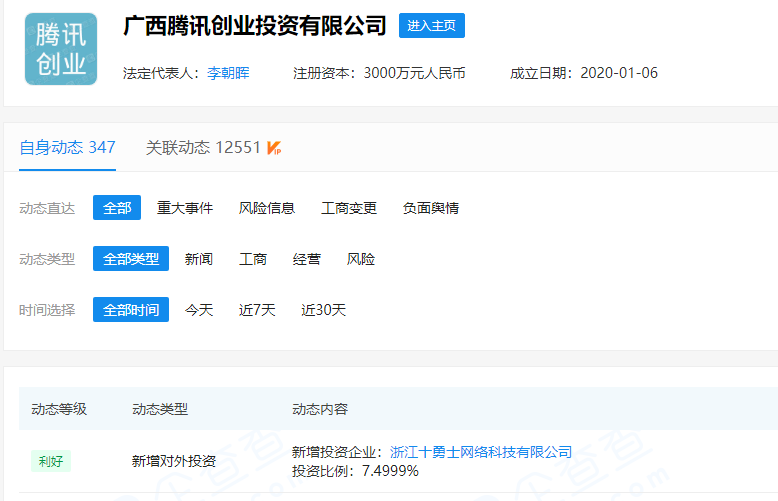Screen dimensions: 778x501
Task: Filter by 风险信息
Action: 267,208
